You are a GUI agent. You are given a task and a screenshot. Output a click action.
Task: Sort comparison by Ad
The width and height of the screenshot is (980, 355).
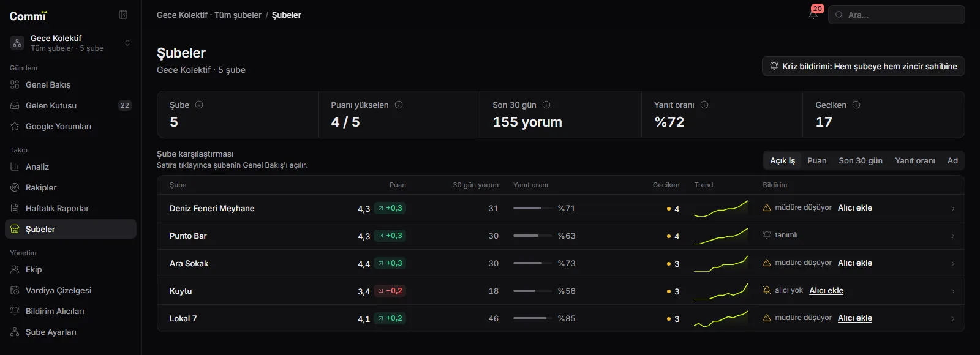[x=952, y=160]
